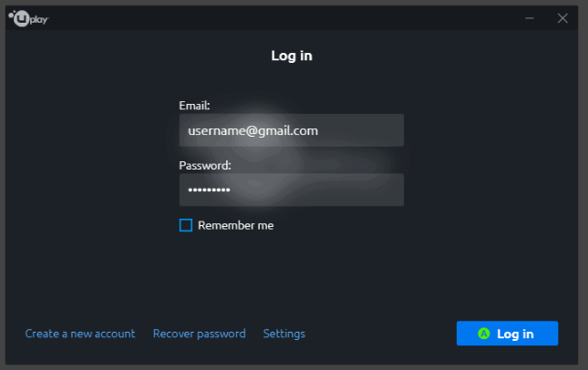
Task: Click the Email: label
Action: [x=194, y=106]
